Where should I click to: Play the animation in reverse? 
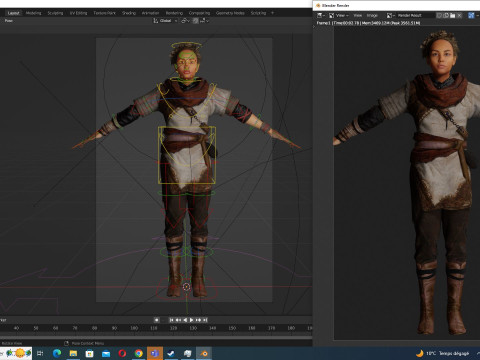pyautogui.click(x=185, y=320)
